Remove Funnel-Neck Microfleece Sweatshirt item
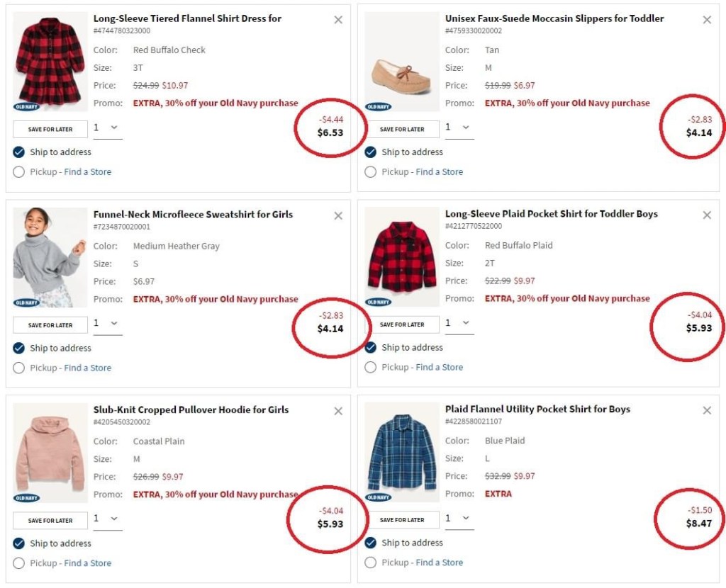 [x=338, y=215]
